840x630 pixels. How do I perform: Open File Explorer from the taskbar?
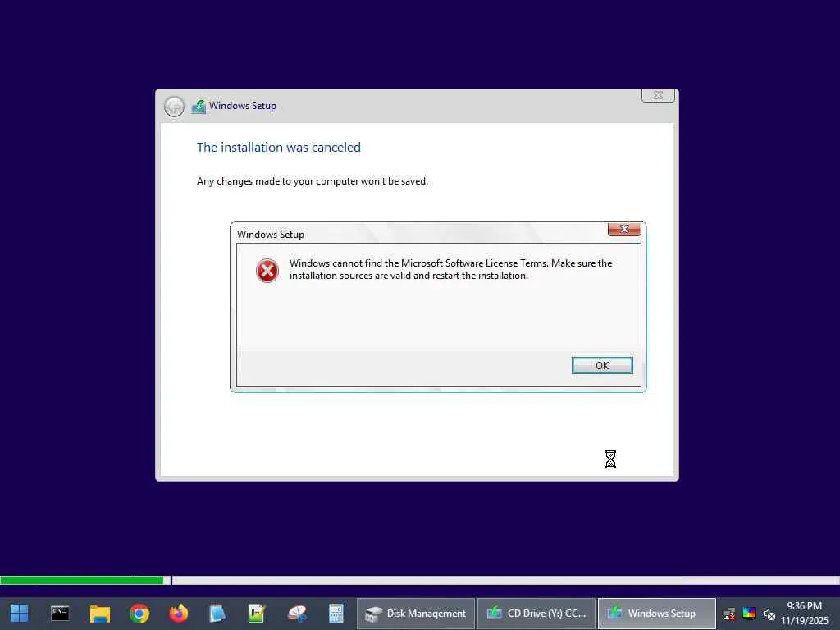pos(99,614)
